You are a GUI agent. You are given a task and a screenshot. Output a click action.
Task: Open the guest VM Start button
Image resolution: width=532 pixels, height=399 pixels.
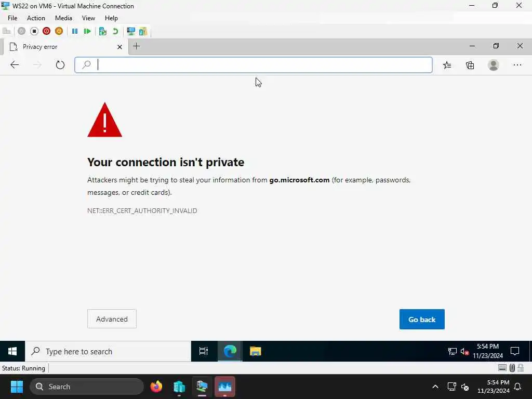pos(12,351)
